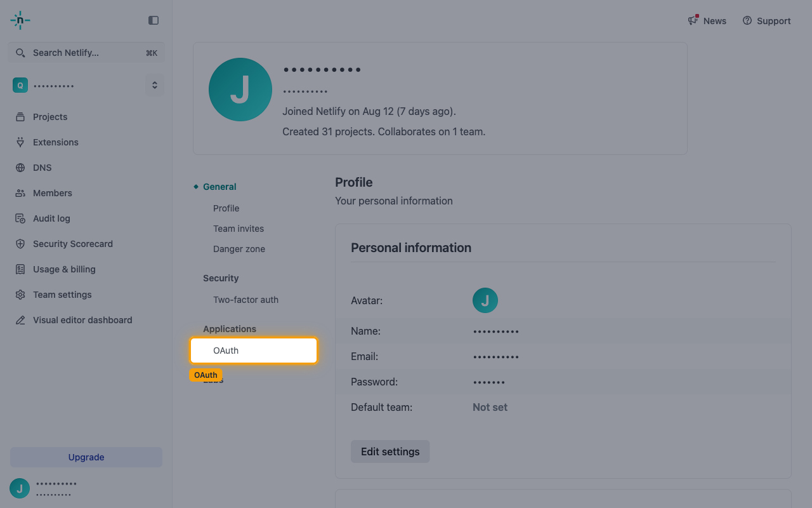
Task: Select Applications settings section
Action: [x=230, y=329]
